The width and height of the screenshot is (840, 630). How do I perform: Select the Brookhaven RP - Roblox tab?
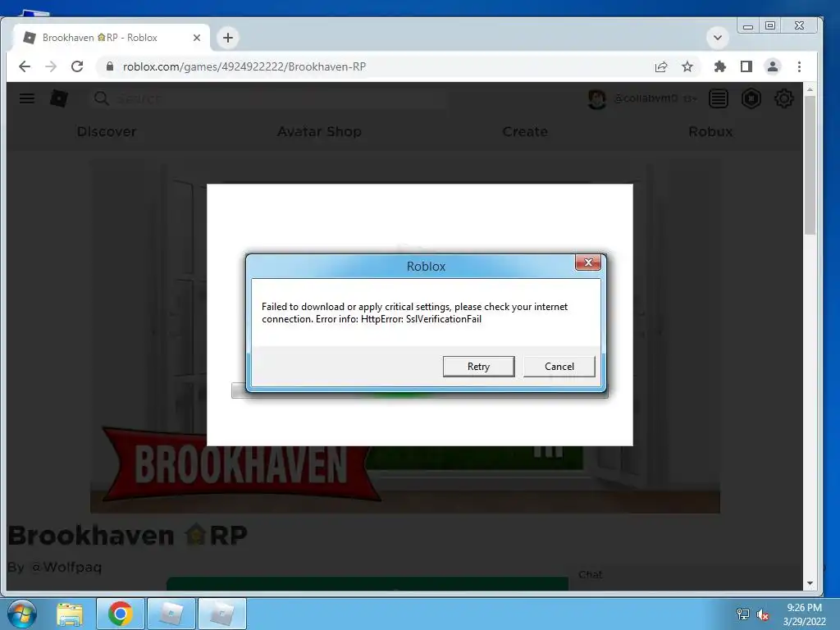coord(112,38)
